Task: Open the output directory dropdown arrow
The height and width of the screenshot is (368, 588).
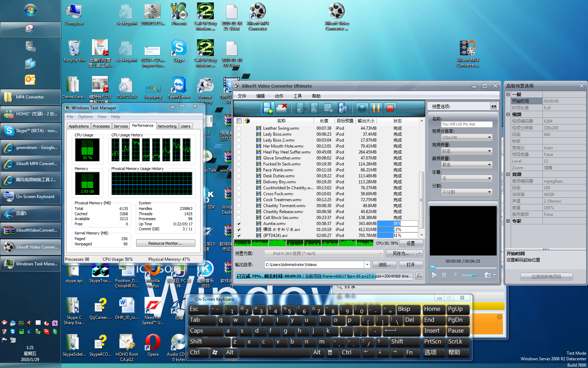Action: pos(367,265)
